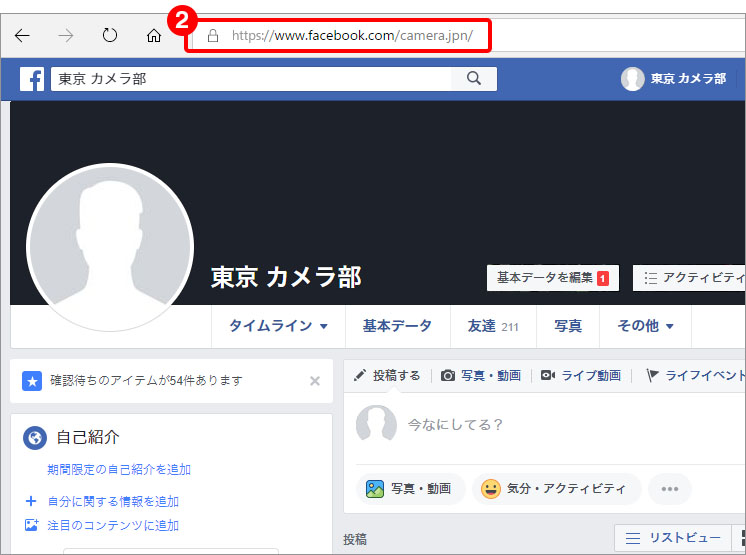Image resolution: width=746 pixels, height=555 pixels.
Task: Click the pencil icon for 投稿する
Action: click(x=360, y=375)
